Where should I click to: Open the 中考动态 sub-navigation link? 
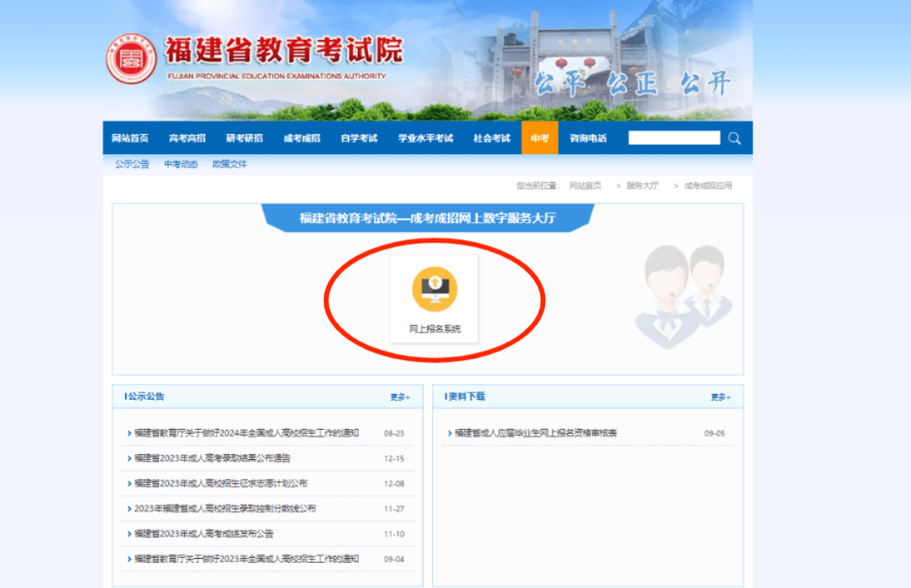(181, 165)
